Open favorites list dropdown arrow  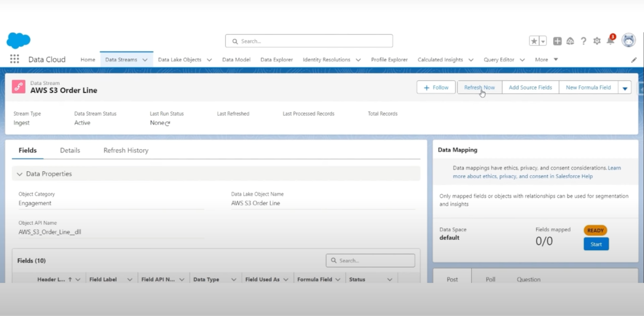click(543, 41)
